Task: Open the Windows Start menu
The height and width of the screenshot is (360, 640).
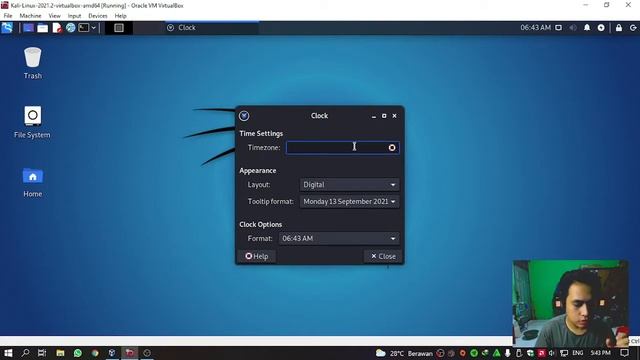Action: click(8, 353)
